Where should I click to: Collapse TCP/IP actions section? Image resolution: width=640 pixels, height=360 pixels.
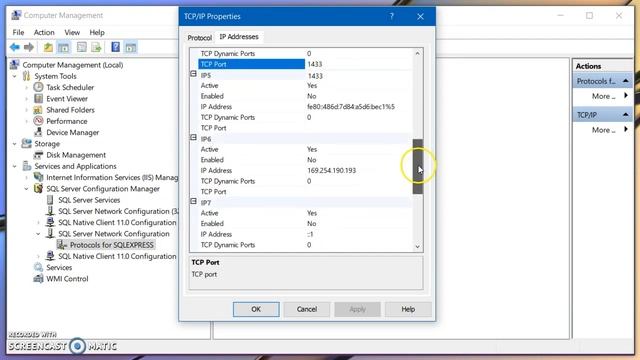(x=625, y=115)
